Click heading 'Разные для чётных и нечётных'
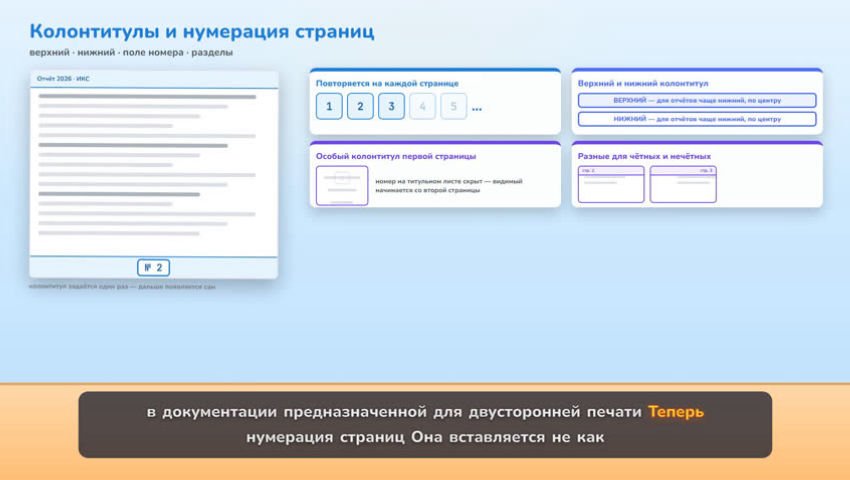This screenshot has height=480, width=850. click(644, 156)
